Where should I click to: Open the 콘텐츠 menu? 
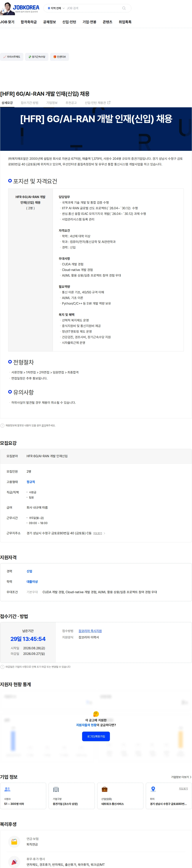click(x=108, y=22)
